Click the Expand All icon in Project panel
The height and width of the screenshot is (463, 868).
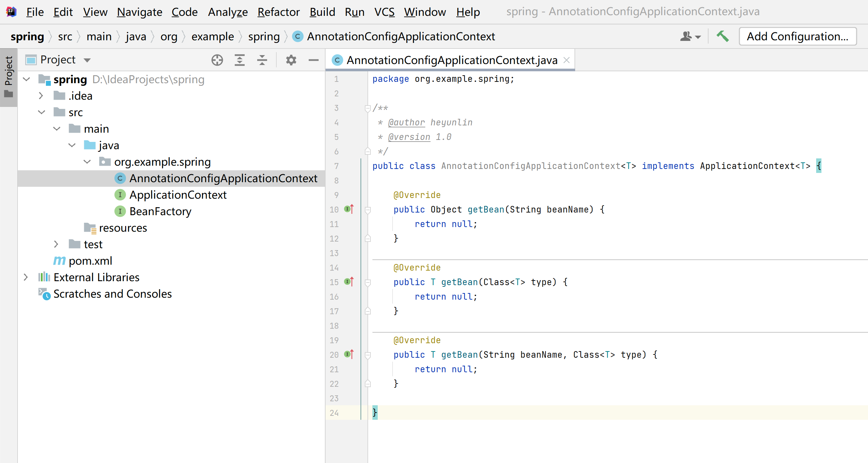click(240, 60)
